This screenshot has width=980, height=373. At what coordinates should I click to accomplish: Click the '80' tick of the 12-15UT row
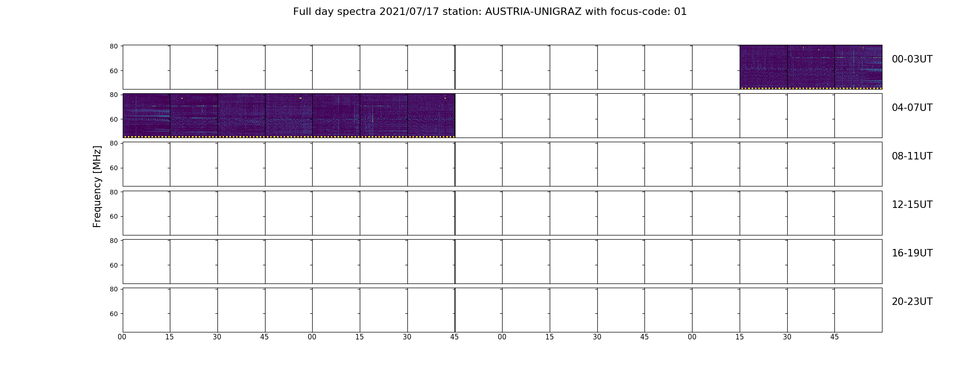(x=113, y=192)
